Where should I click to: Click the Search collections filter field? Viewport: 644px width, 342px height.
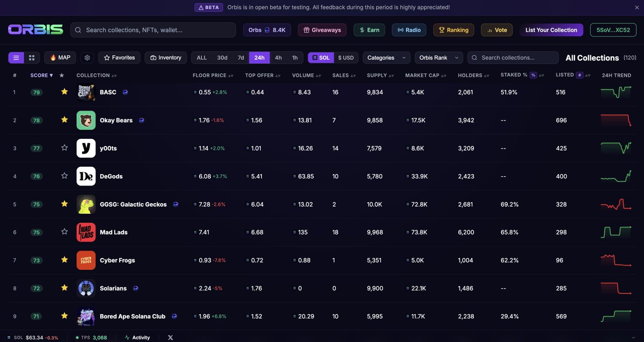coord(513,57)
